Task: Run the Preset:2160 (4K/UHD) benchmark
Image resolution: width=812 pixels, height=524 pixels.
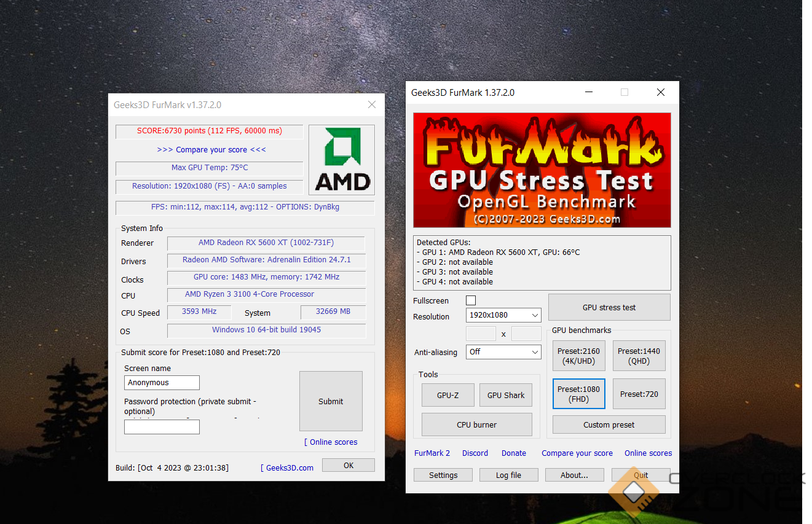Action: (x=578, y=356)
